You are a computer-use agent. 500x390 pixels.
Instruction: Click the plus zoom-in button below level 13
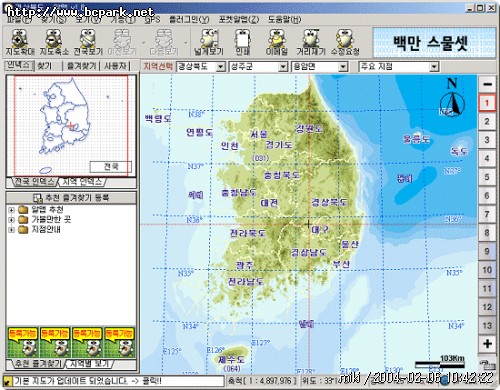click(x=487, y=344)
